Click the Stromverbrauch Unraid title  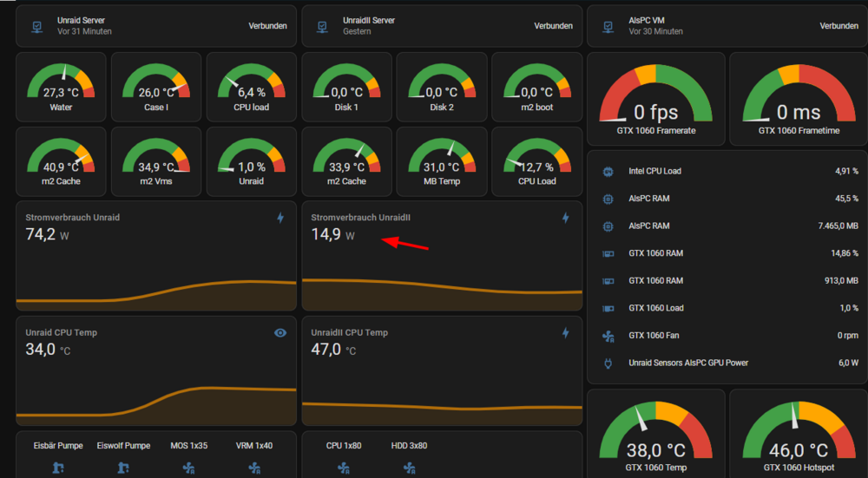click(x=73, y=218)
